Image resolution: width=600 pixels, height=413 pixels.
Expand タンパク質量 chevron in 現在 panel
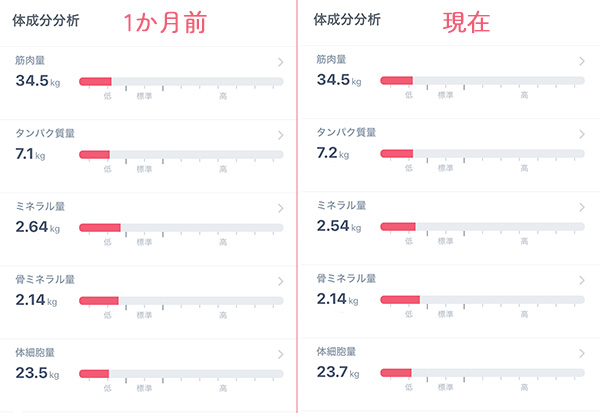[x=582, y=134]
